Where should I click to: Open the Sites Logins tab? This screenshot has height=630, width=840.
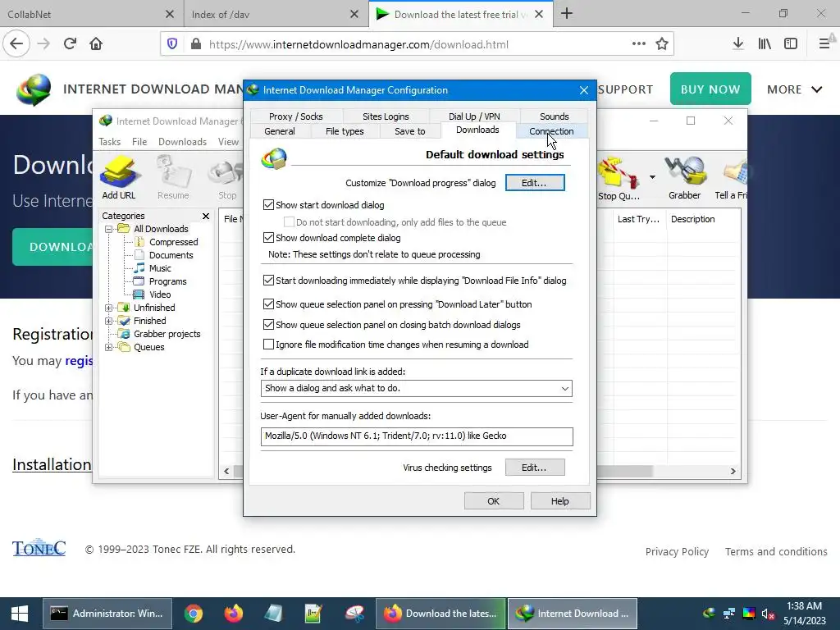(x=386, y=116)
